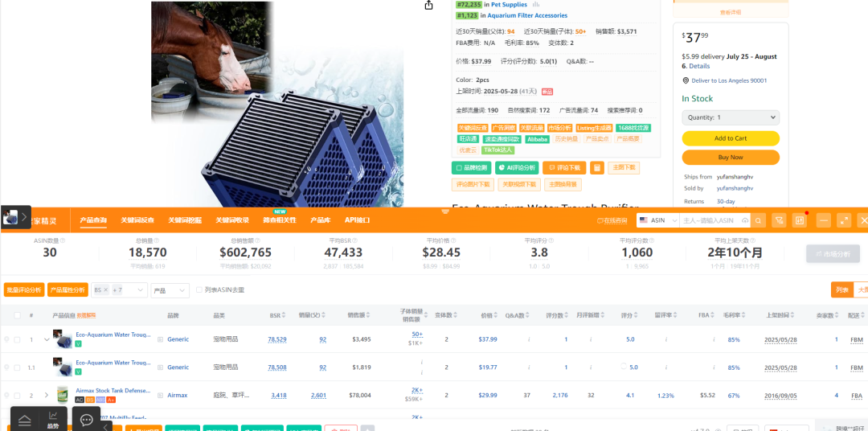Switch to 产品库 tab
Screen dimensions: 868x431
(x=321, y=220)
